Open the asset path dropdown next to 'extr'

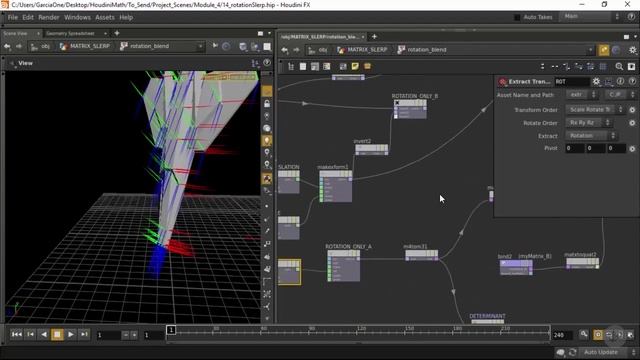(x=620, y=95)
